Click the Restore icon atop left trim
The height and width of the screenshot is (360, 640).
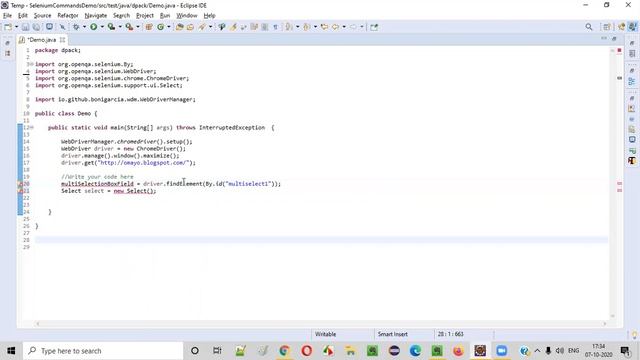click(x=7, y=43)
